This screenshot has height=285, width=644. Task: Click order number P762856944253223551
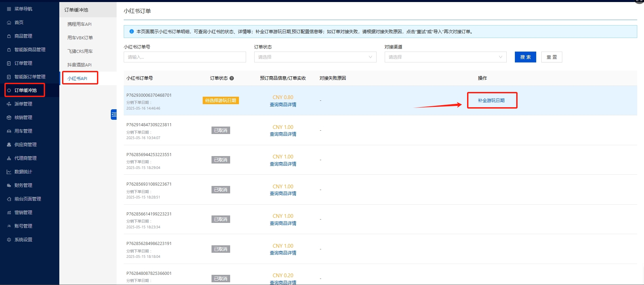[x=149, y=155]
